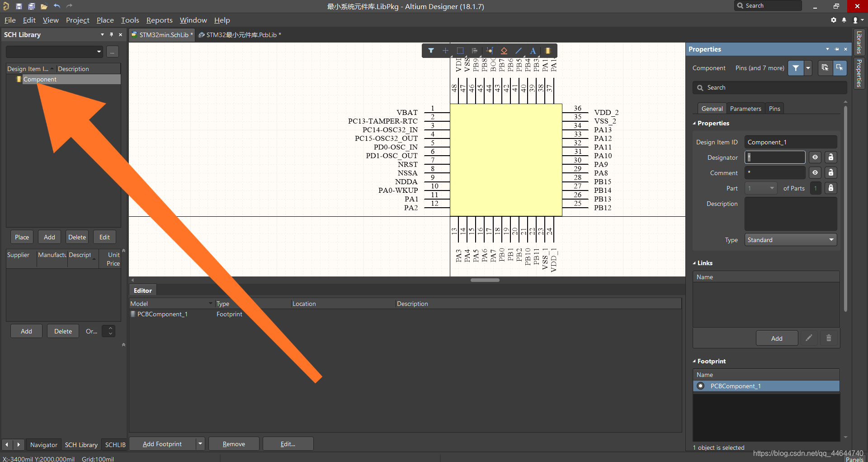Screen dimensions: 868x462
Task: Focus the Designator input field
Action: pyautogui.click(x=775, y=157)
